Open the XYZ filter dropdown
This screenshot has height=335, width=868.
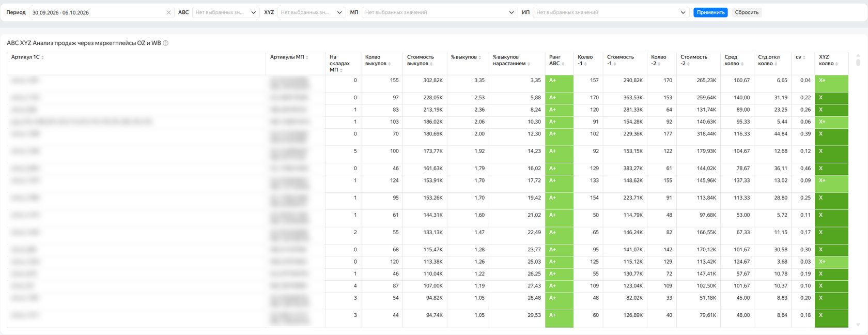(x=311, y=12)
